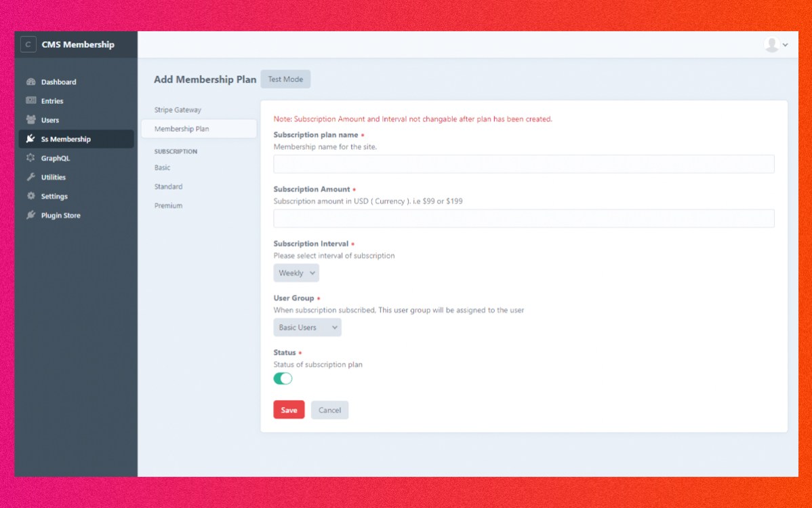The image size is (812, 508).
Task: Click the Users group icon
Action: click(31, 120)
